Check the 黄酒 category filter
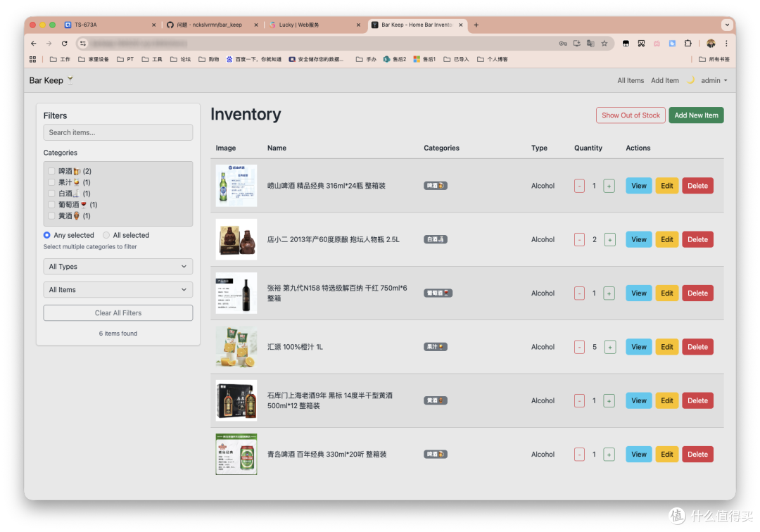 click(x=51, y=215)
